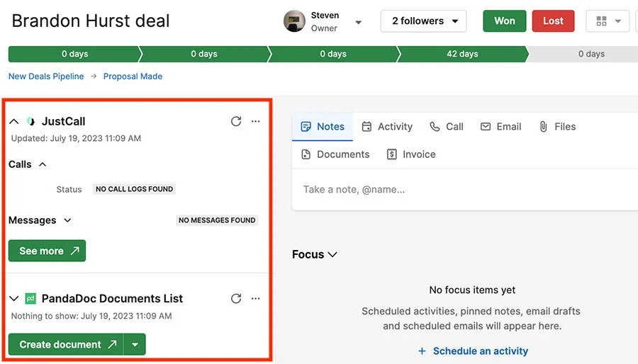Mark the deal as Lost

(x=553, y=21)
